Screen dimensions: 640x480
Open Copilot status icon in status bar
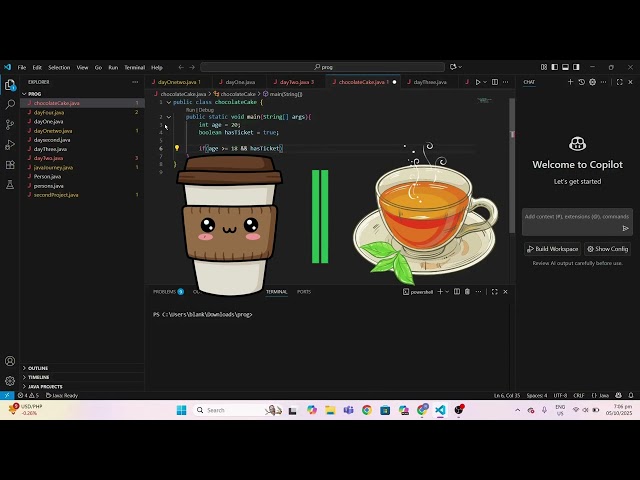(618, 395)
